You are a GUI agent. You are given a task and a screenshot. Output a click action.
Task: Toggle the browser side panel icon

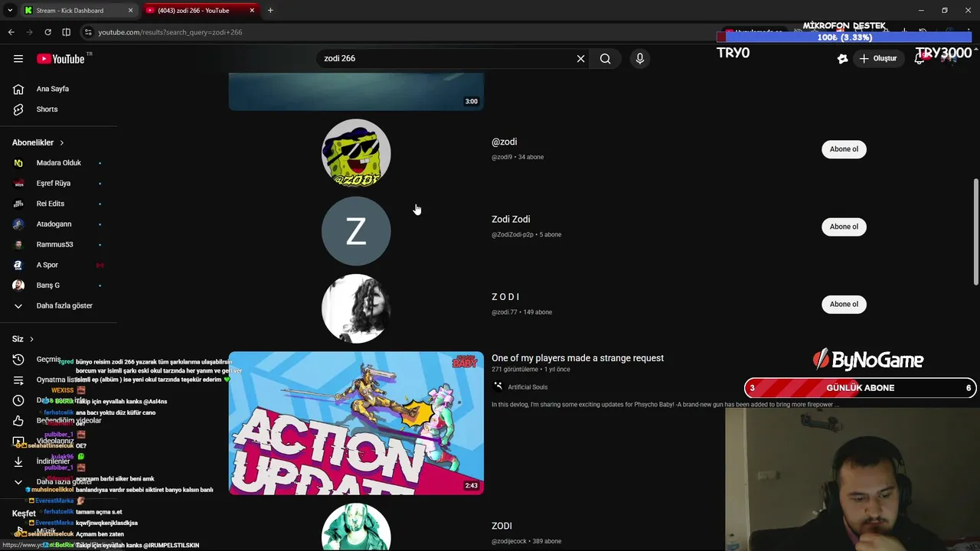coord(66,32)
